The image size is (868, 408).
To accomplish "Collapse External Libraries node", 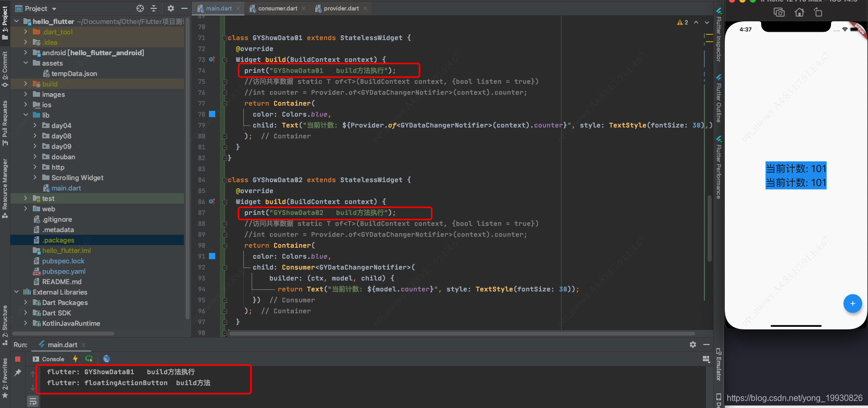I will 17,292.
